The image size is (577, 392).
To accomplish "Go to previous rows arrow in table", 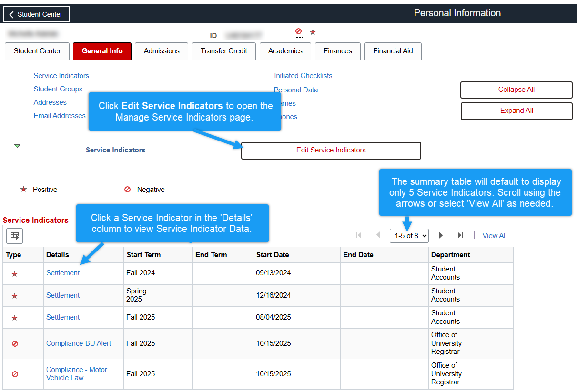I will [378, 235].
